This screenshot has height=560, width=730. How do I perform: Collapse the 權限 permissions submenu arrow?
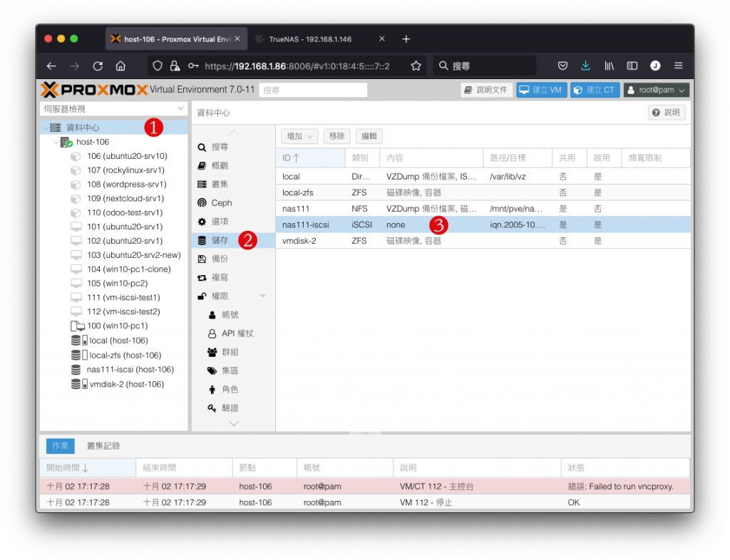pos(262,296)
